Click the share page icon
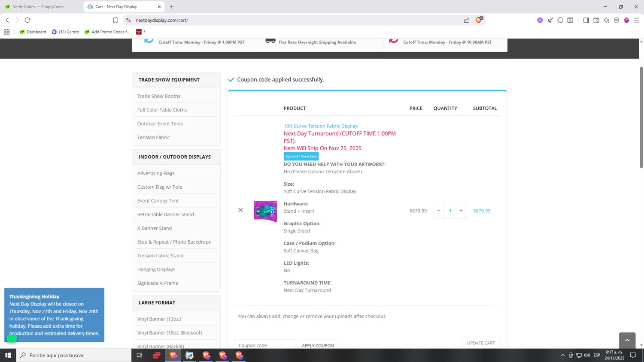This screenshot has height=362, width=644. (467, 20)
